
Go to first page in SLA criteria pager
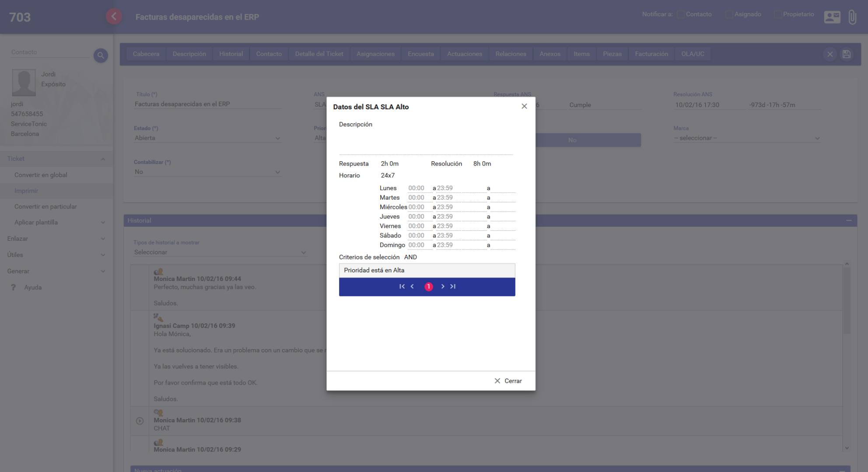tap(402, 287)
